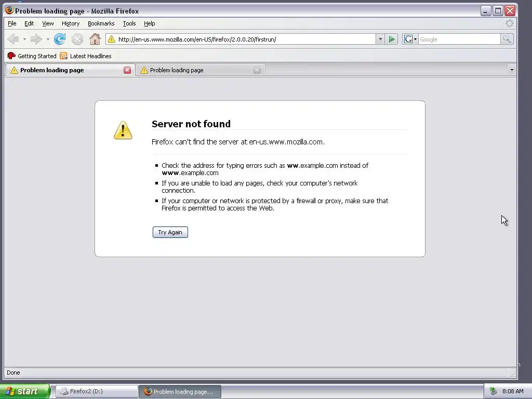Open the Google search engine selector
The image size is (532, 399).
[410, 39]
